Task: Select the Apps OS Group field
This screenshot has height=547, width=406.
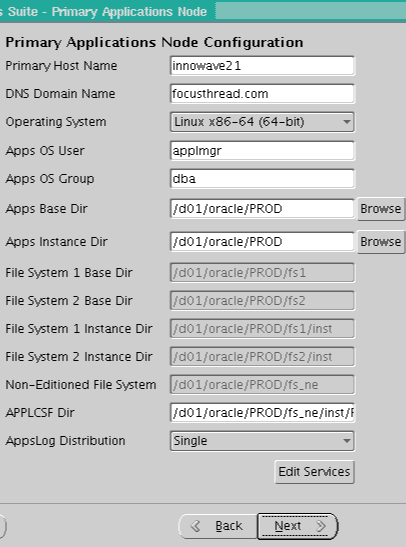Action: click(x=262, y=179)
